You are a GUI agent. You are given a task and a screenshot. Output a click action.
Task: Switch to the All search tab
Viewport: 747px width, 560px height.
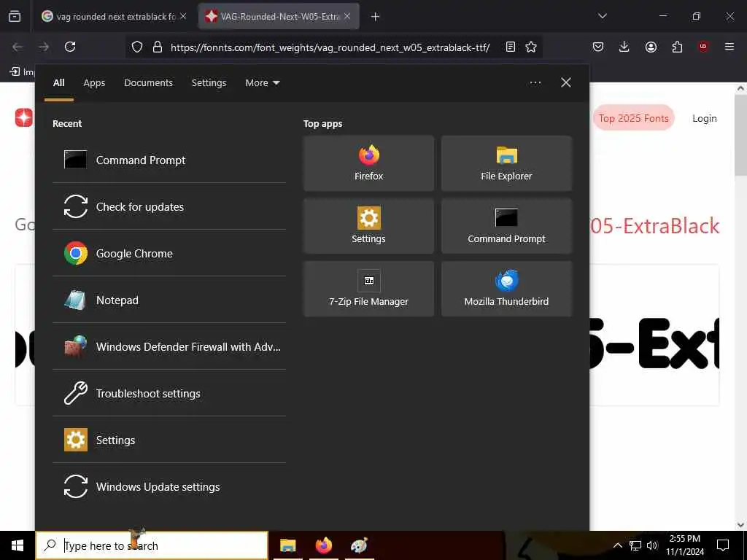pos(59,83)
